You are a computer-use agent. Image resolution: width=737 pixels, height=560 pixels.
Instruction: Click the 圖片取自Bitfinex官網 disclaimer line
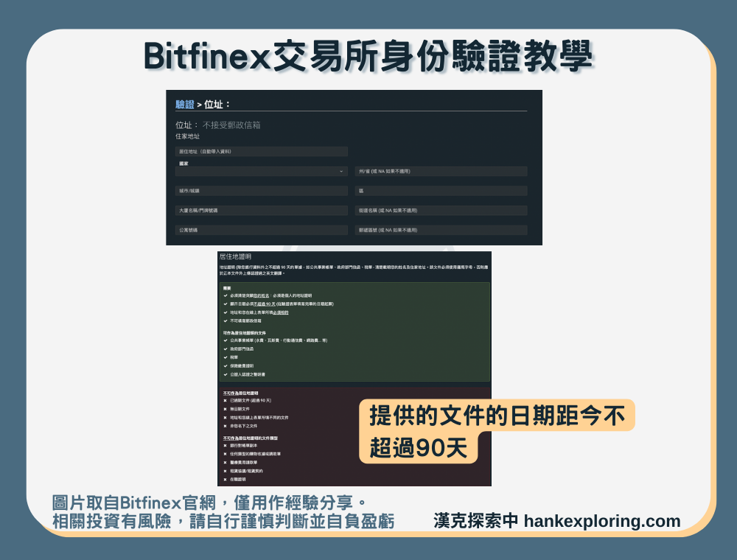tap(209, 503)
